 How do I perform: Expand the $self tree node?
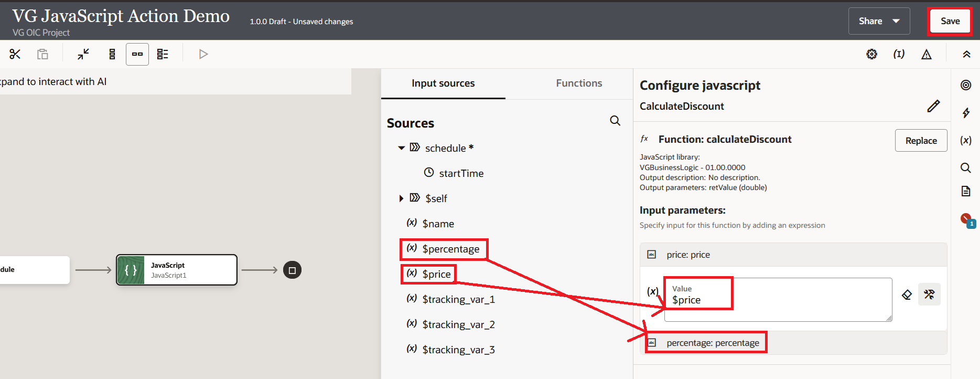(x=401, y=198)
